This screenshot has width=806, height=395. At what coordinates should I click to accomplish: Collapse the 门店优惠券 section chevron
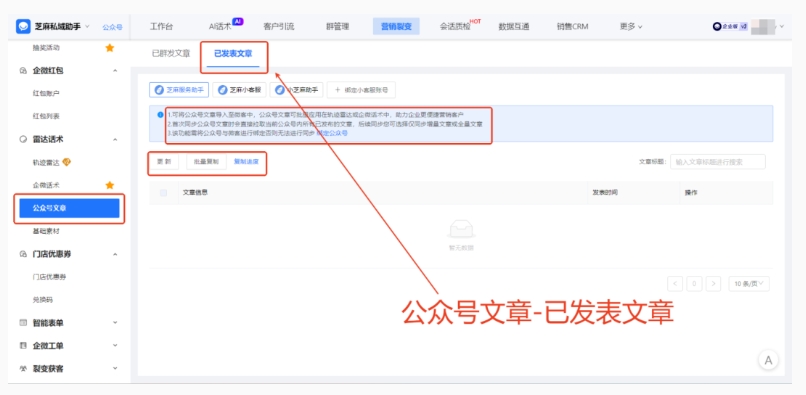pyautogui.click(x=115, y=254)
